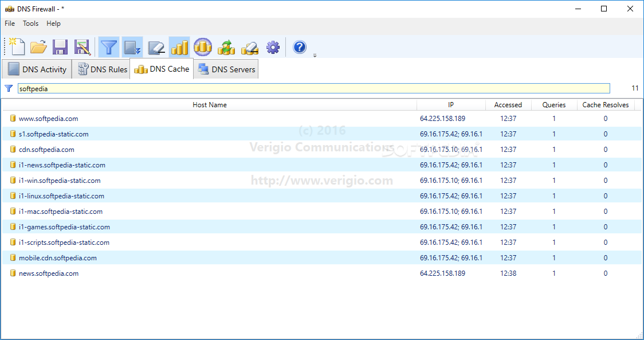This screenshot has width=644, height=340.
Task: Click the funnel icon beside filter box
Action: pyautogui.click(x=9, y=88)
